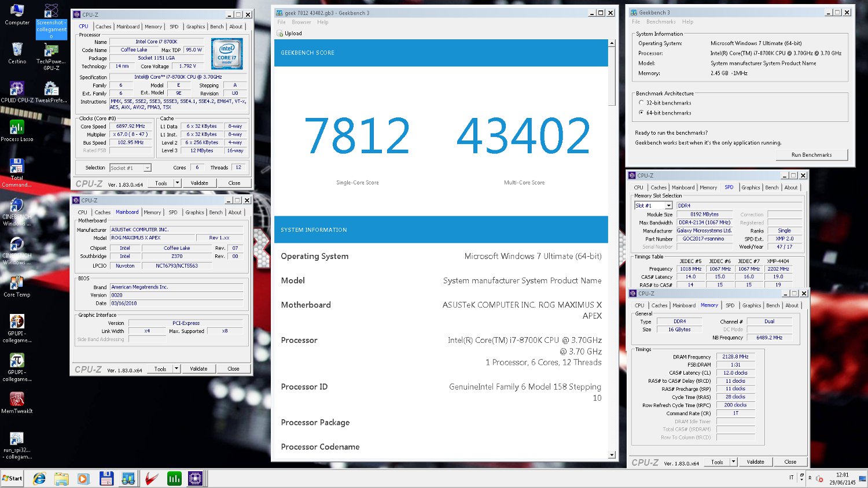
Task: Open the Computer desktop icon
Action: 17,15
